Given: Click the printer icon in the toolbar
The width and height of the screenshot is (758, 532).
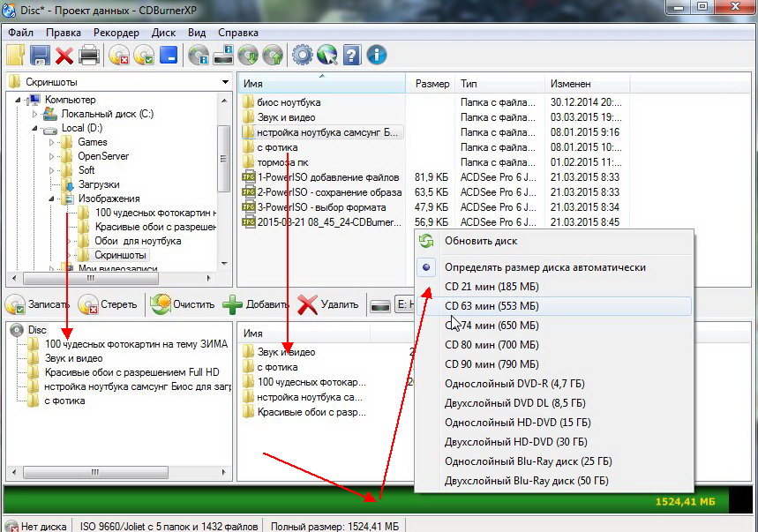Looking at the screenshot, I should tap(89, 55).
